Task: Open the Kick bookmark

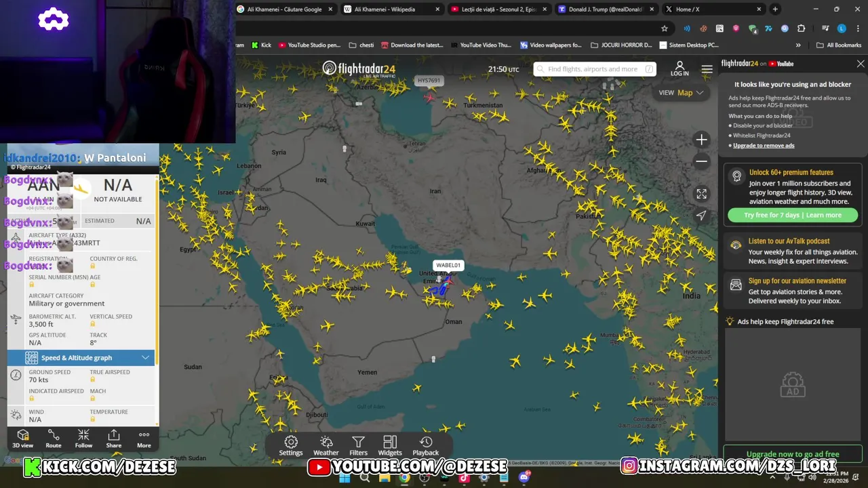Action: (x=261, y=45)
